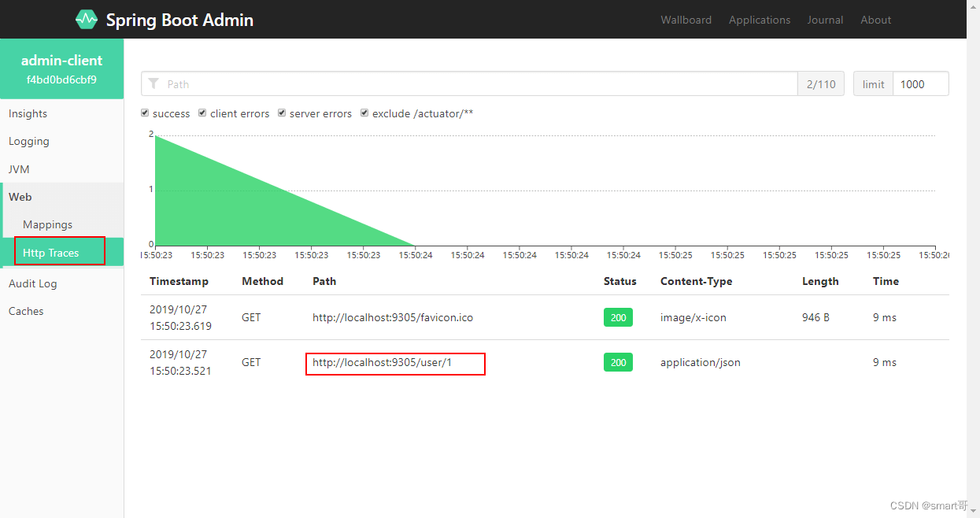Open the Journal page in top navigation
Image resolution: width=980 pixels, height=518 pixels.
[825, 20]
